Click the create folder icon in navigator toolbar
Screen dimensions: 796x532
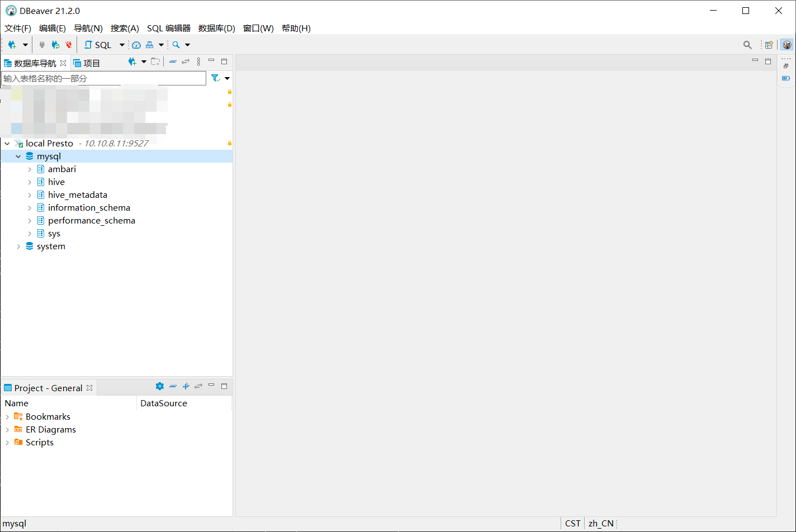click(x=155, y=61)
